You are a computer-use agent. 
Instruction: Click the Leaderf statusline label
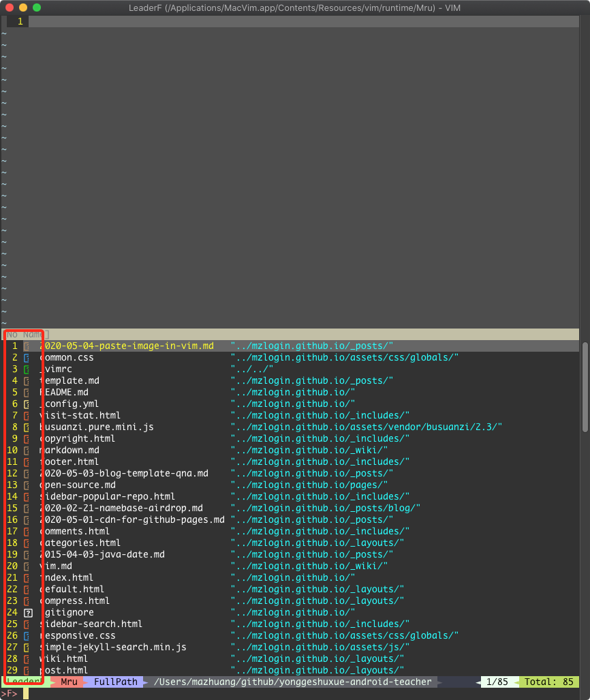coord(22,682)
